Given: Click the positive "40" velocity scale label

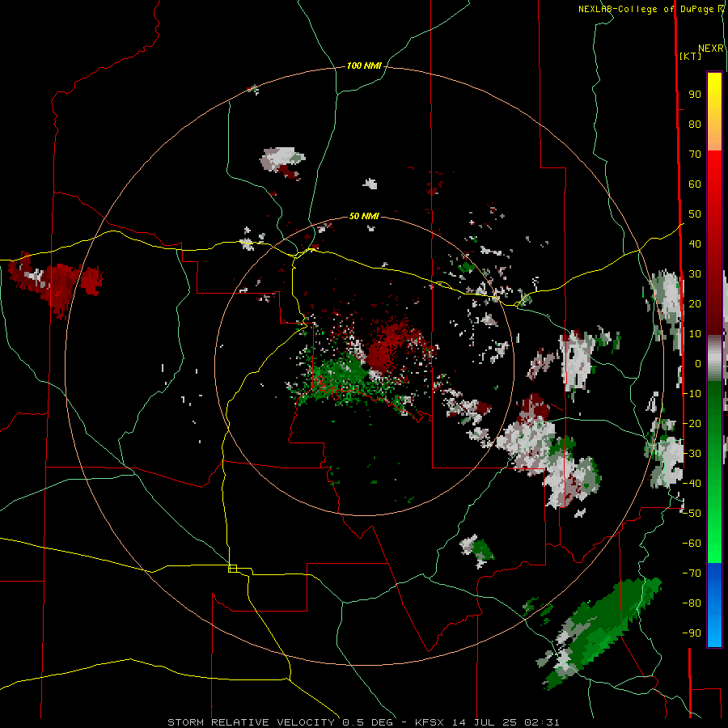Looking at the screenshot, I should coord(695,244).
